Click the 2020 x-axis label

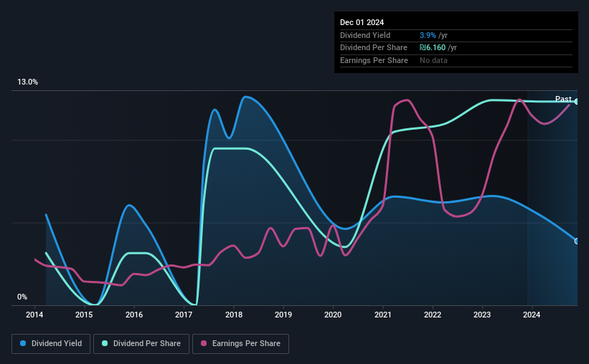click(x=333, y=315)
